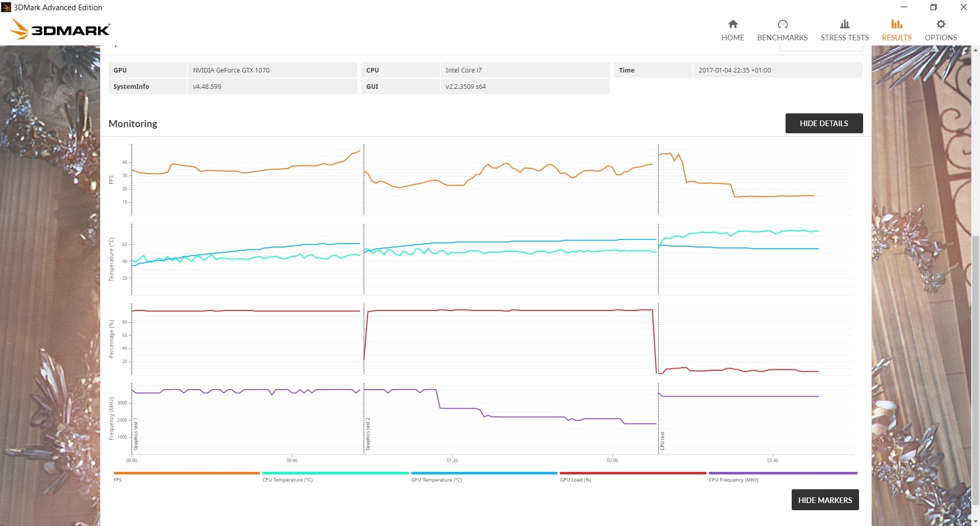The width and height of the screenshot is (980, 526).
Task: Click the Frequency (MHz) axis title
Action: pyautogui.click(x=111, y=419)
